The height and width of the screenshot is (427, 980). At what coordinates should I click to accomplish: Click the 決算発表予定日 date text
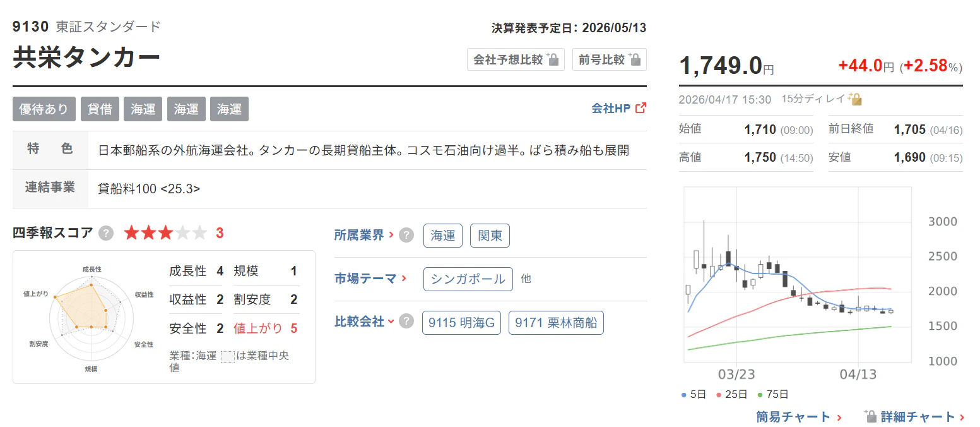pyautogui.click(x=569, y=28)
